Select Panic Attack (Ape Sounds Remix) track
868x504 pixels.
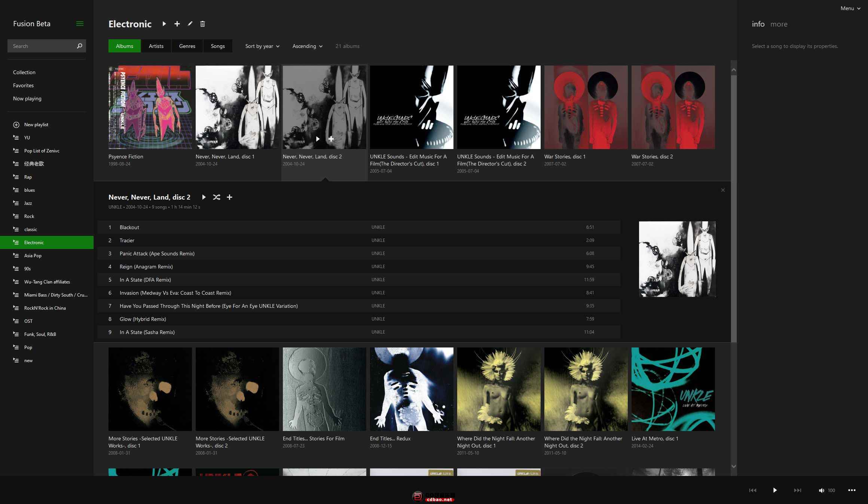[359, 253]
